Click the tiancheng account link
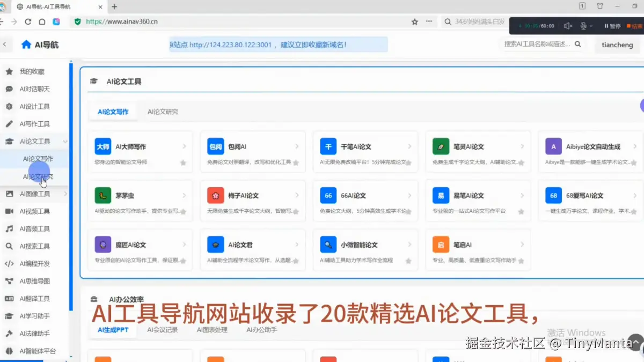Viewport: 644px width, 362px height. point(617,45)
